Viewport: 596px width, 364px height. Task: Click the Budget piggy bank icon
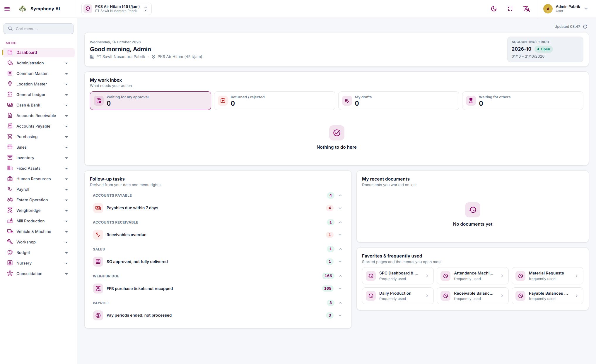10,253
